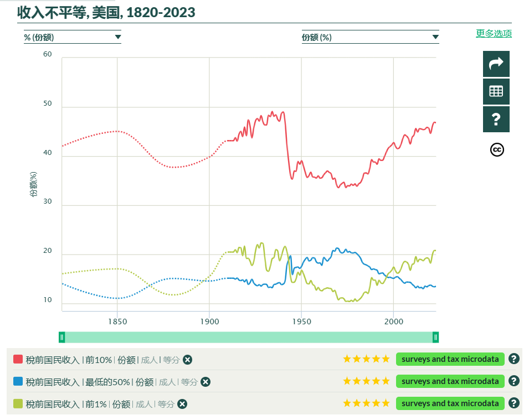The height and width of the screenshot is (420, 529).
Task: Switch to the data table view
Action: [496, 91]
